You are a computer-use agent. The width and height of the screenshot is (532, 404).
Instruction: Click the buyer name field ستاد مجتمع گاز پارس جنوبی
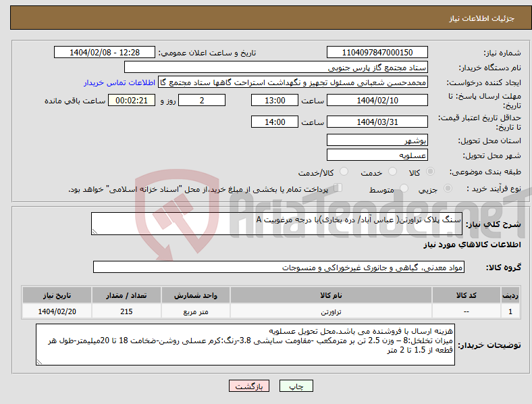tap(276, 67)
